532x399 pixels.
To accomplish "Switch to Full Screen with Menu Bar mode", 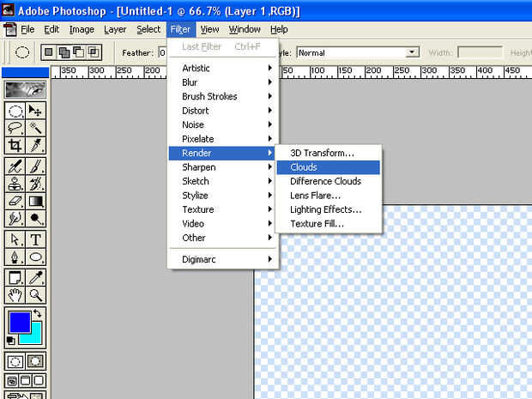I will tap(25, 381).
